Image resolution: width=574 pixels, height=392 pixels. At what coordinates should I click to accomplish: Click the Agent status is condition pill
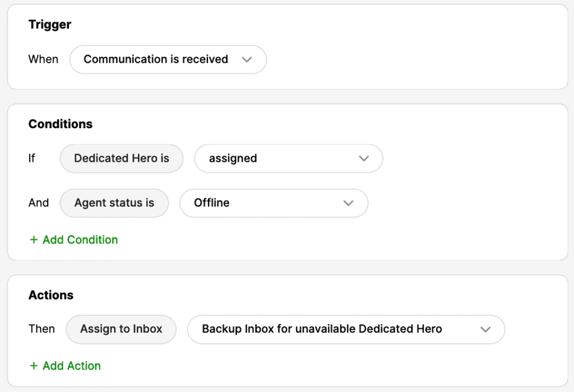(x=114, y=203)
